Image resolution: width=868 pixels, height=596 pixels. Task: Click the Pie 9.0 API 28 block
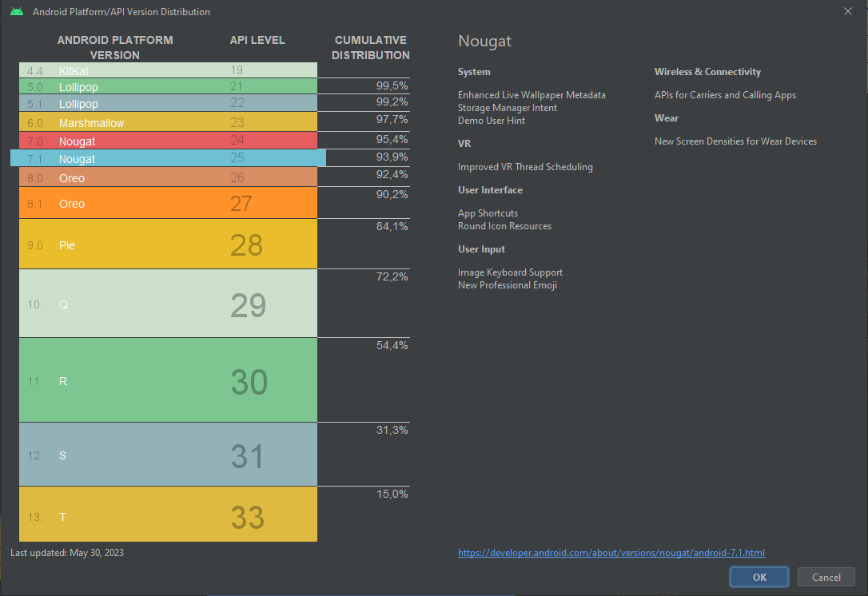168,244
